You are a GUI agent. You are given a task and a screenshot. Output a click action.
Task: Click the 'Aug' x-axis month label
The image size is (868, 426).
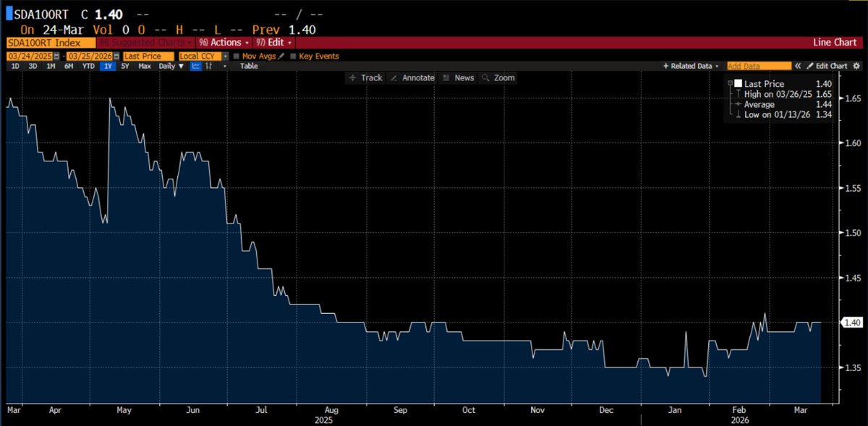pos(331,410)
